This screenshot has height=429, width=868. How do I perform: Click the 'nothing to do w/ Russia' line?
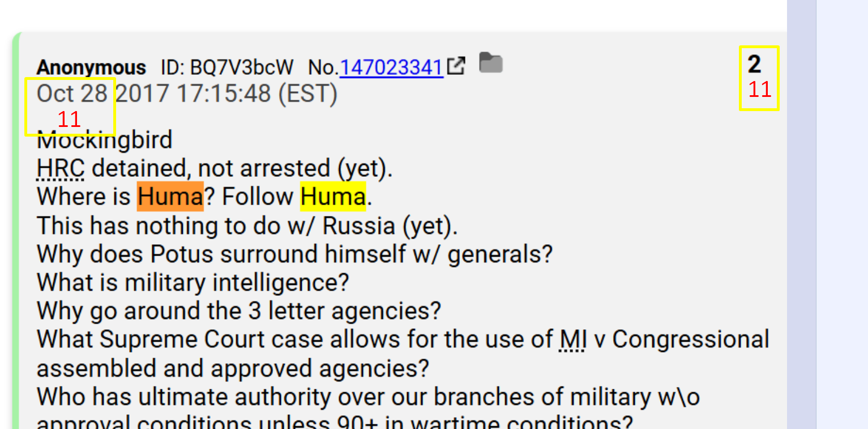point(247,226)
